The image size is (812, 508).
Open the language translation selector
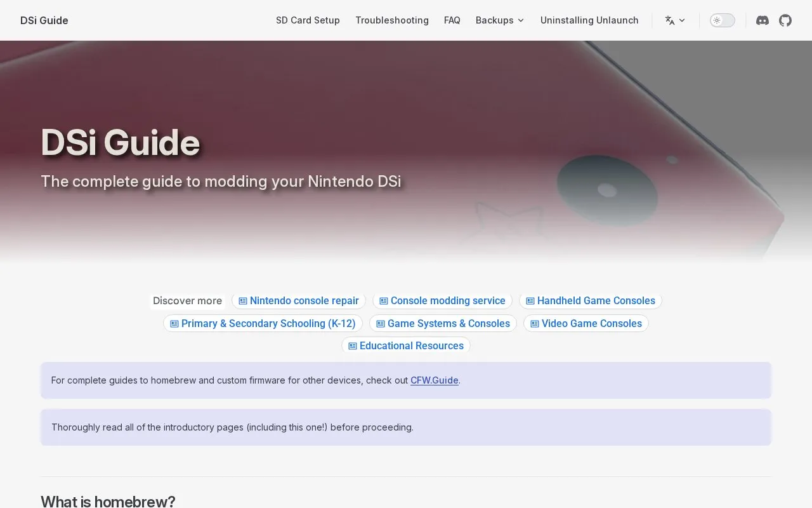tap(675, 20)
